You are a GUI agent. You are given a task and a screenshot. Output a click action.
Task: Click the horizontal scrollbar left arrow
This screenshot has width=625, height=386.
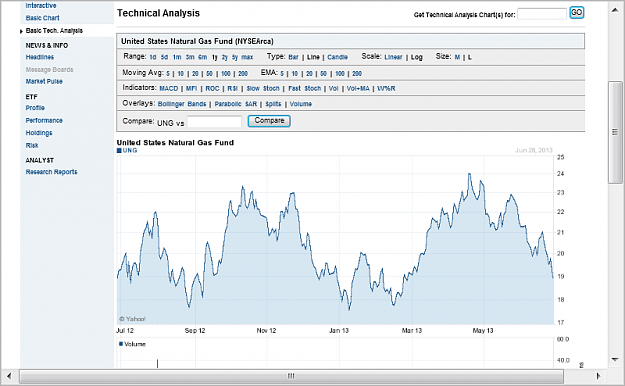pos(9,376)
